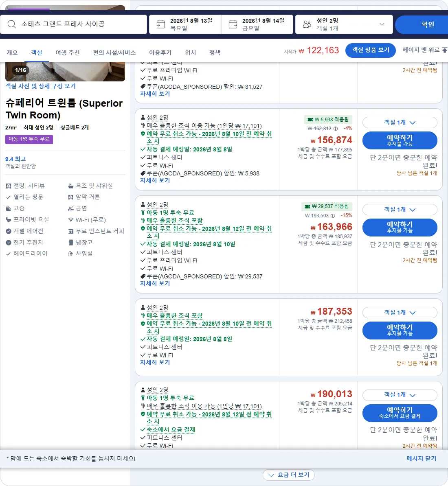Open 객실 1개 dropdown for ₩163,966 offer
Screen dimensions: 448x486
400,210
